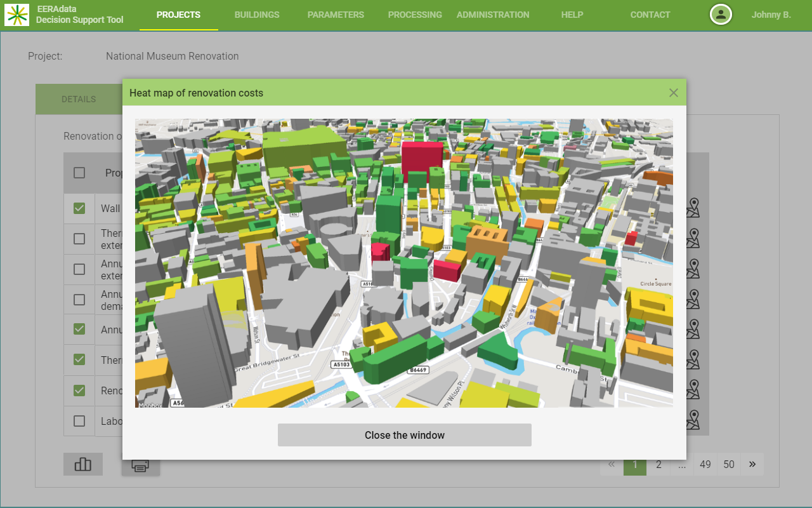812x508 pixels.
Task: Uncheck the Reno row checkbox
Action: [79, 391]
